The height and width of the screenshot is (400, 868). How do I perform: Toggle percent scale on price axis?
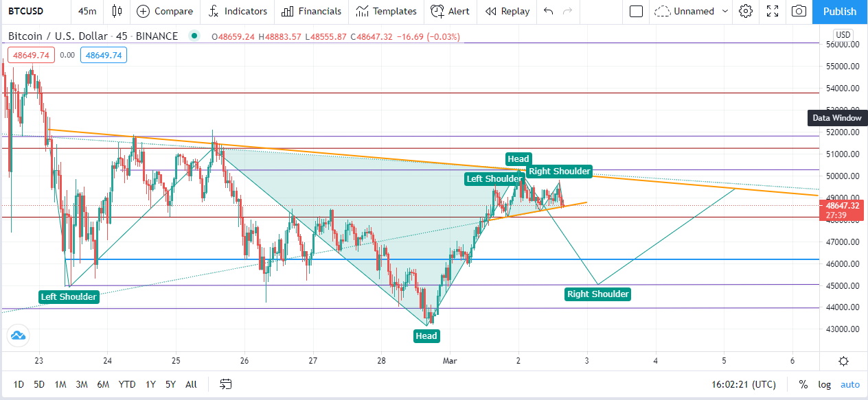[803, 384]
